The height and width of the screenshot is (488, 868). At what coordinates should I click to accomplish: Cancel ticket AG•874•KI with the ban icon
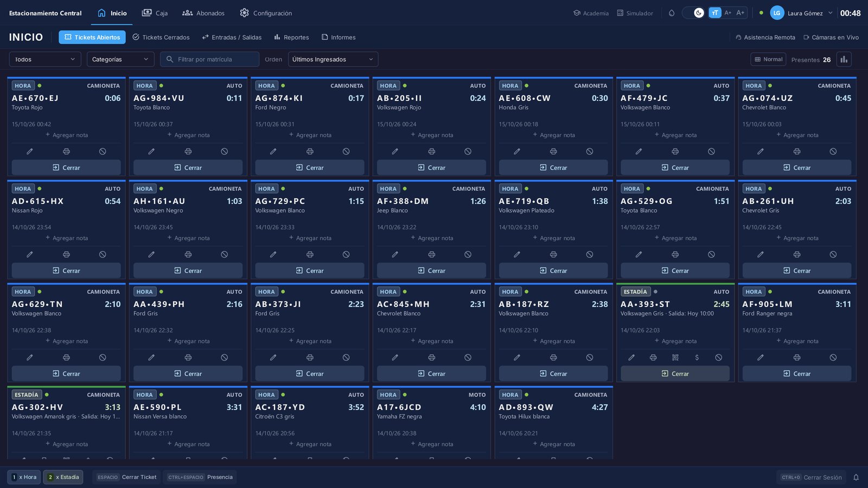(x=346, y=151)
